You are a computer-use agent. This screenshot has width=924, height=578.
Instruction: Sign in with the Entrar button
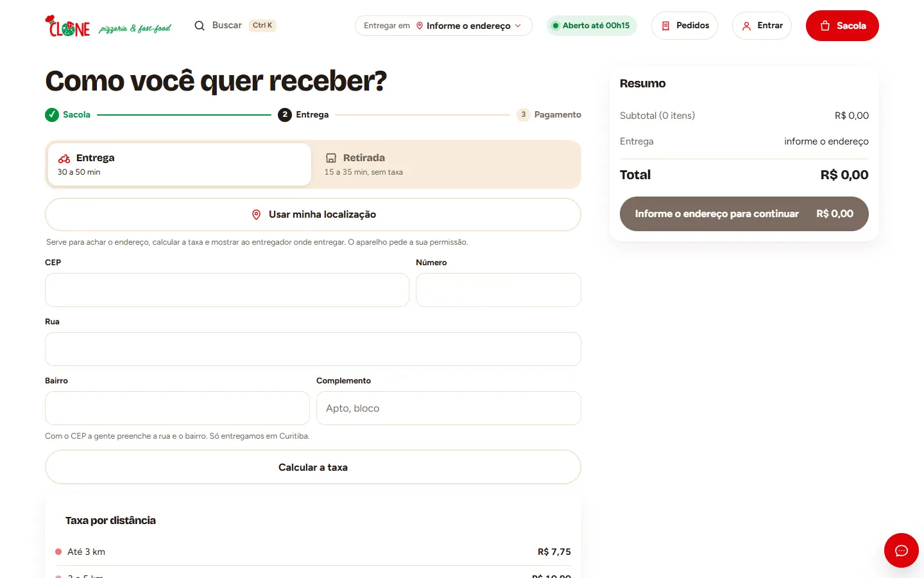click(x=762, y=26)
